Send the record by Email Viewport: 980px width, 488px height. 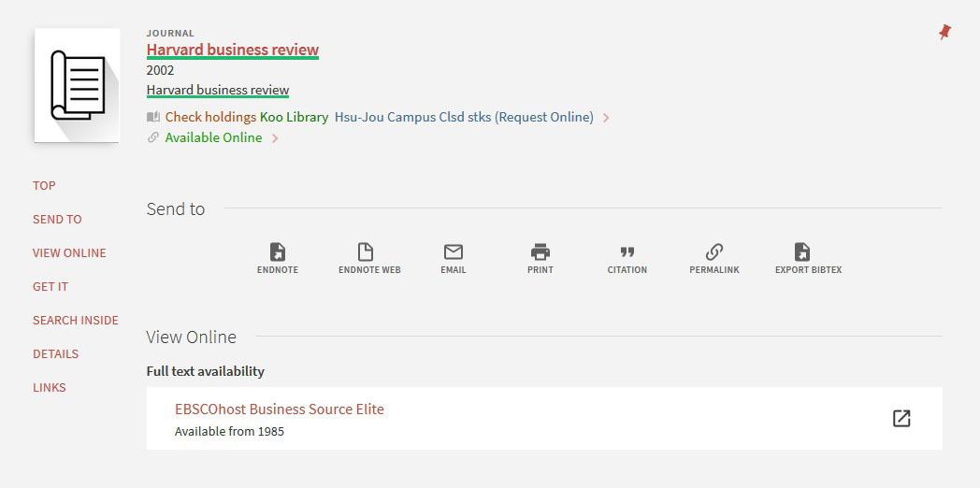454,252
